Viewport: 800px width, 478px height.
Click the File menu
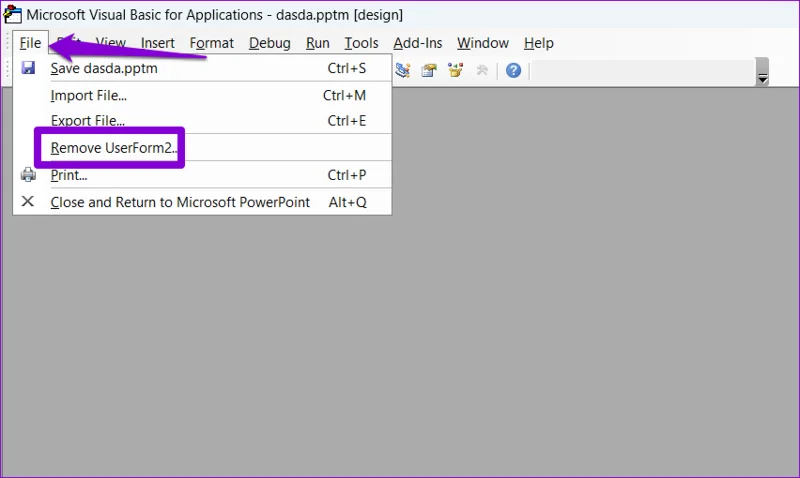[30, 43]
